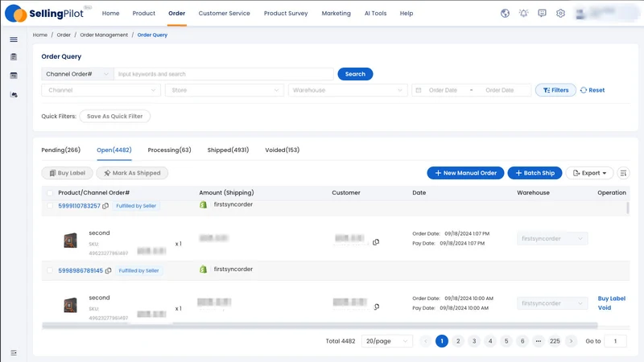Create a New Manual Order
This screenshot has width=644, height=362.
click(x=465, y=173)
